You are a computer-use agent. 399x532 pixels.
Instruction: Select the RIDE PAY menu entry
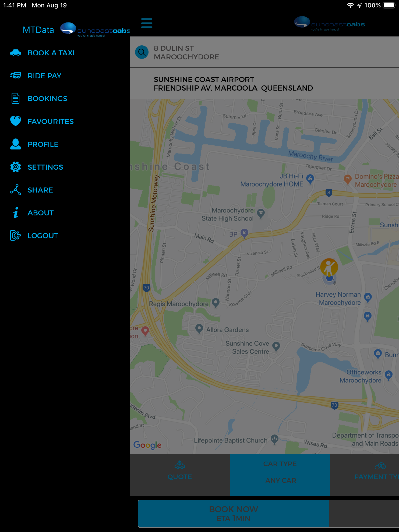point(45,76)
